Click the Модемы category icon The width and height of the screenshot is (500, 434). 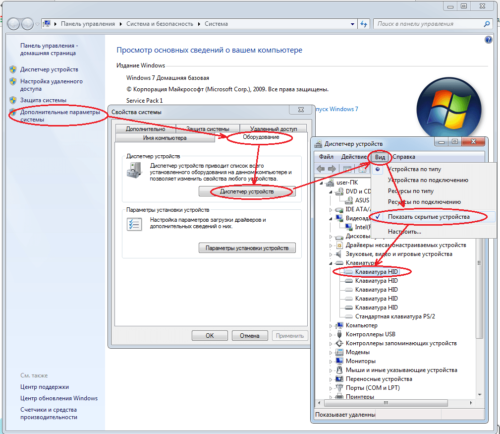point(339,352)
